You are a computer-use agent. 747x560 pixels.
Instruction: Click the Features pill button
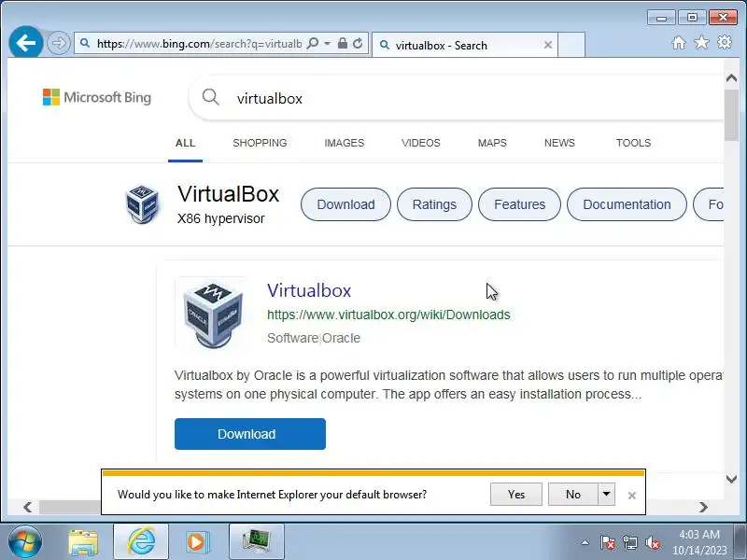(x=520, y=204)
